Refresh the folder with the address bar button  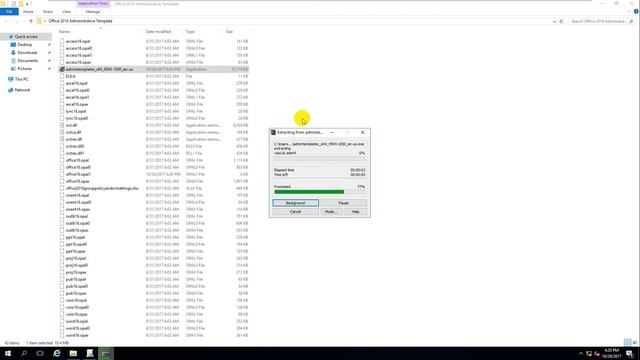pos(561,21)
